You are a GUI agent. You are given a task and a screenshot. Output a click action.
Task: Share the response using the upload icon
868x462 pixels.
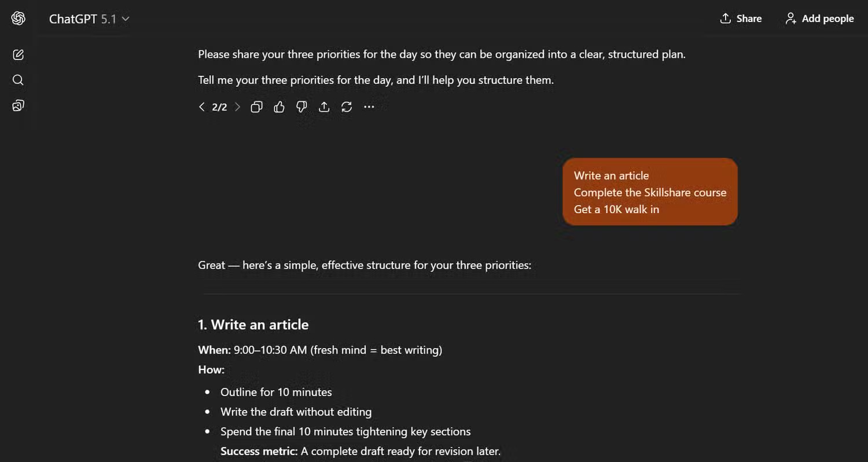pos(323,107)
